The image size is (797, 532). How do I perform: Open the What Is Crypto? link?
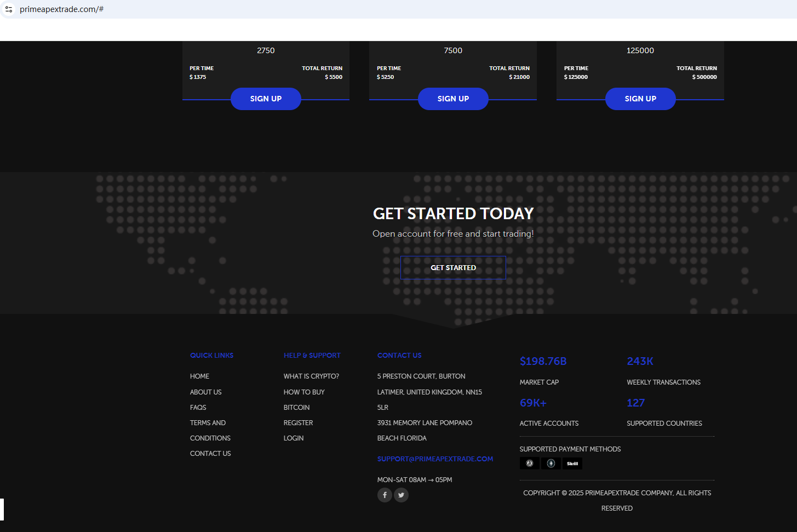311,376
